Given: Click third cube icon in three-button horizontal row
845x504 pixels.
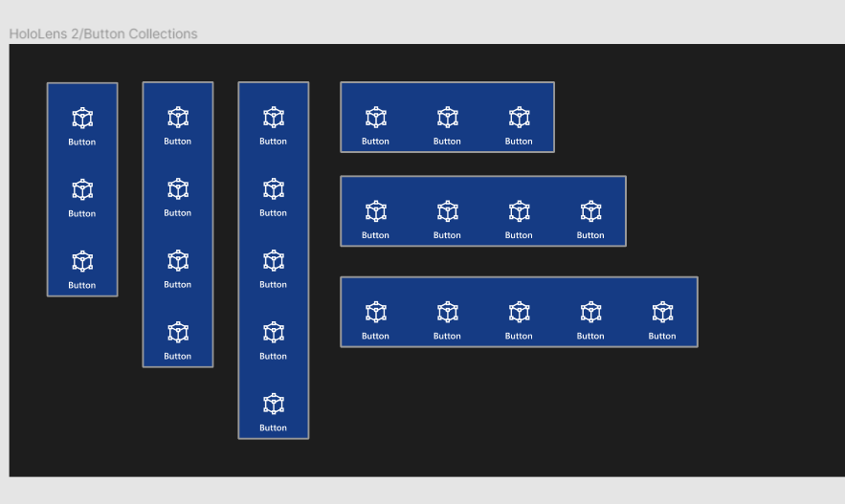Looking at the screenshot, I should point(520,118).
